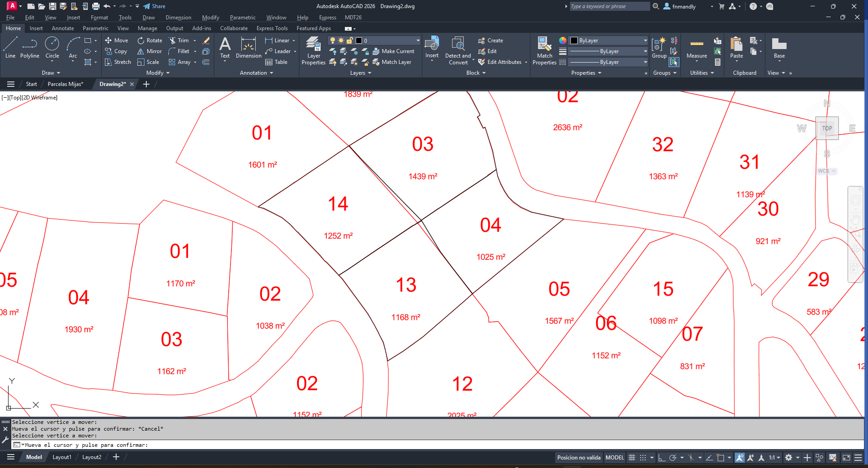
Task: Click the Share button
Action: (154, 6)
